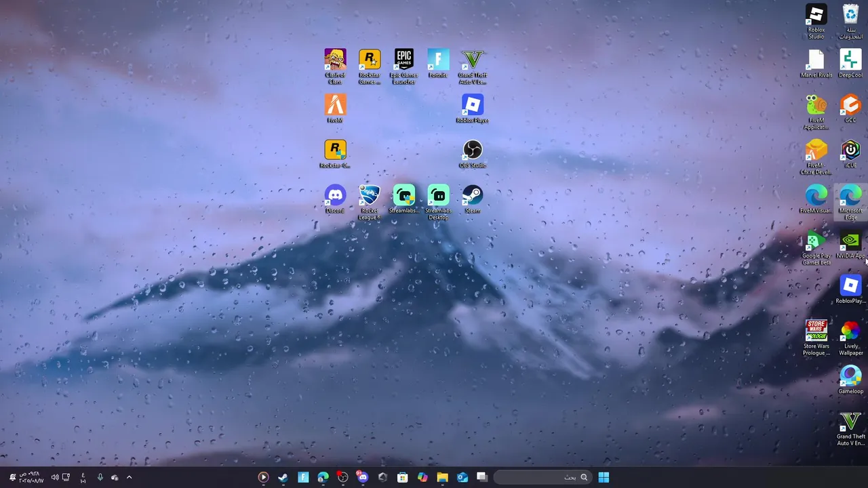Viewport: 868px width, 488px height.
Task: Select the FiveM Application snail icon
Action: click(816, 112)
